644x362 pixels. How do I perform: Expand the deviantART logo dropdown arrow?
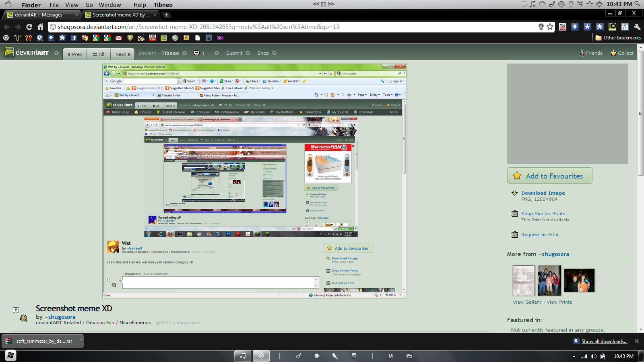[x=56, y=53]
